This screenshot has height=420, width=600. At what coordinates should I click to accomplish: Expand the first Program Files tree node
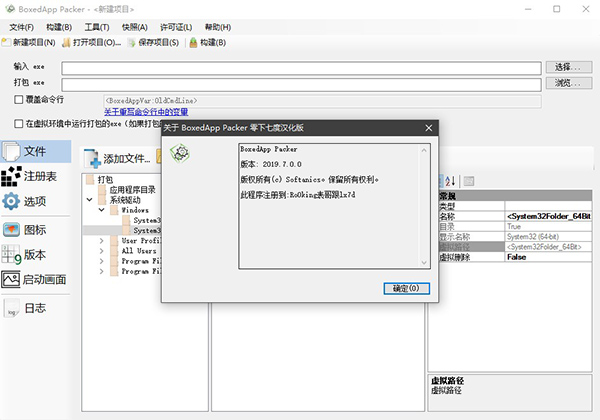tap(101, 261)
